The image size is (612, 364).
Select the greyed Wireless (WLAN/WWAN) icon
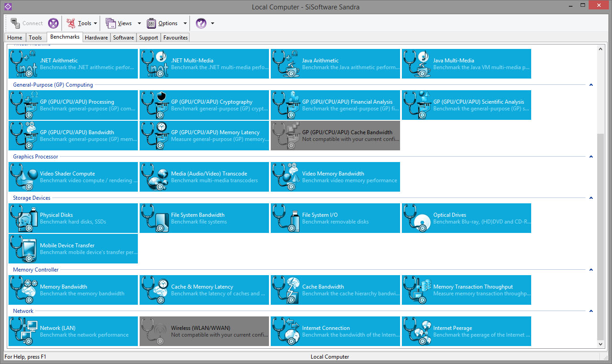(x=155, y=331)
